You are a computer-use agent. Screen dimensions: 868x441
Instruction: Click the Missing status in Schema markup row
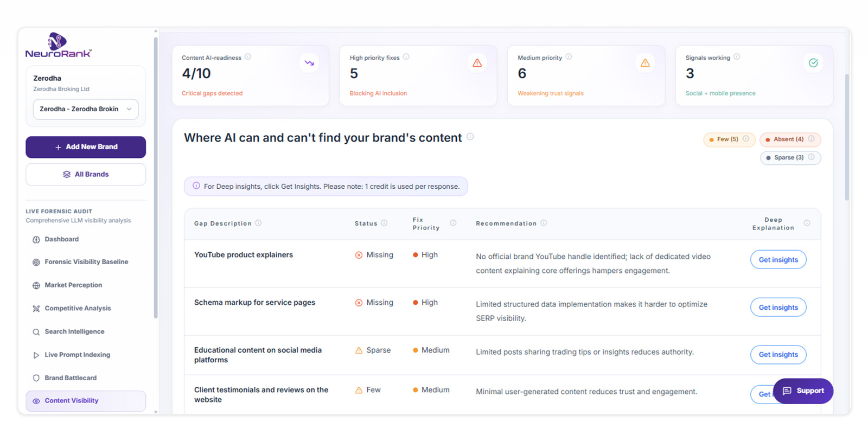374,303
